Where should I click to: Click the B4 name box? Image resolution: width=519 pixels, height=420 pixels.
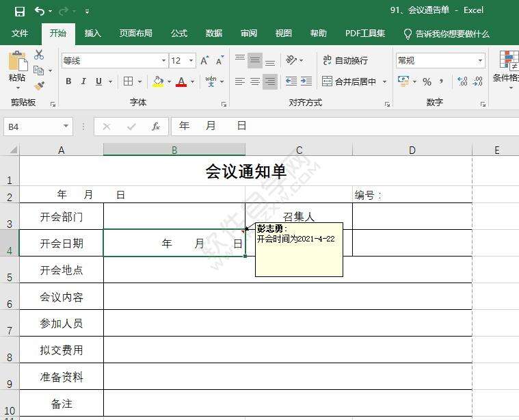(38, 127)
